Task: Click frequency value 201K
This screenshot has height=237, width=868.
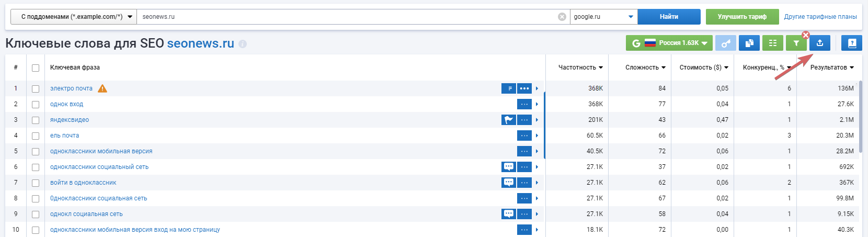Action: click(596, 120)
